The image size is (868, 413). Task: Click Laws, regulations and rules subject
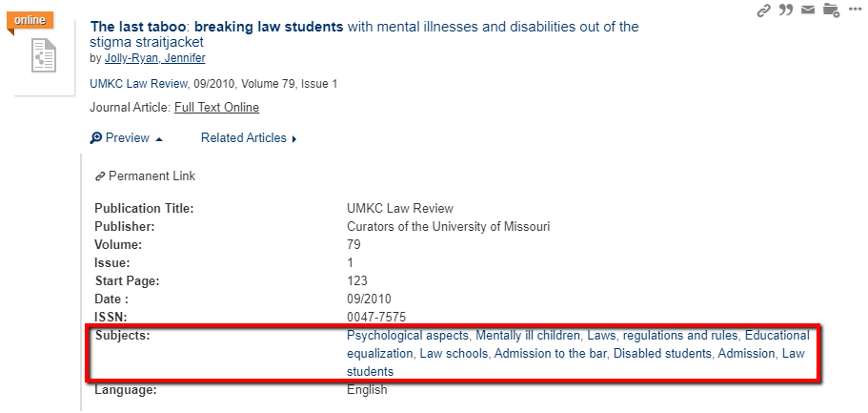tap(662, 336)
